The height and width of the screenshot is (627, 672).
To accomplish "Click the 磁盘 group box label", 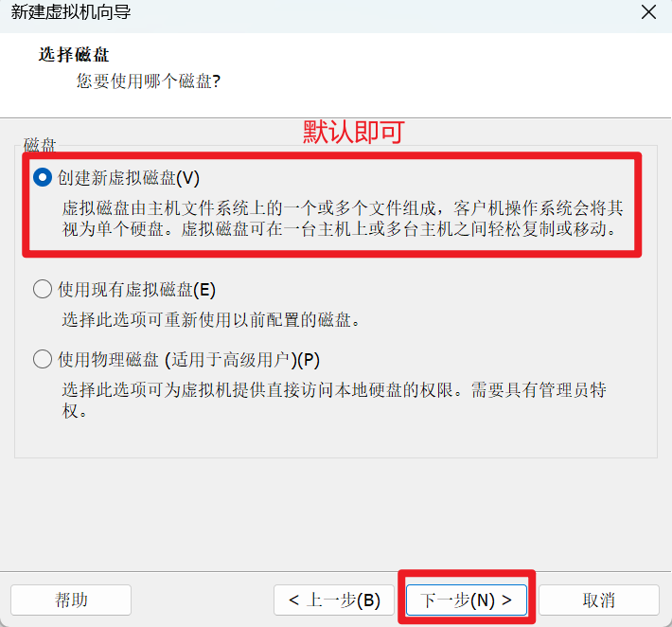I will point(40,145).
